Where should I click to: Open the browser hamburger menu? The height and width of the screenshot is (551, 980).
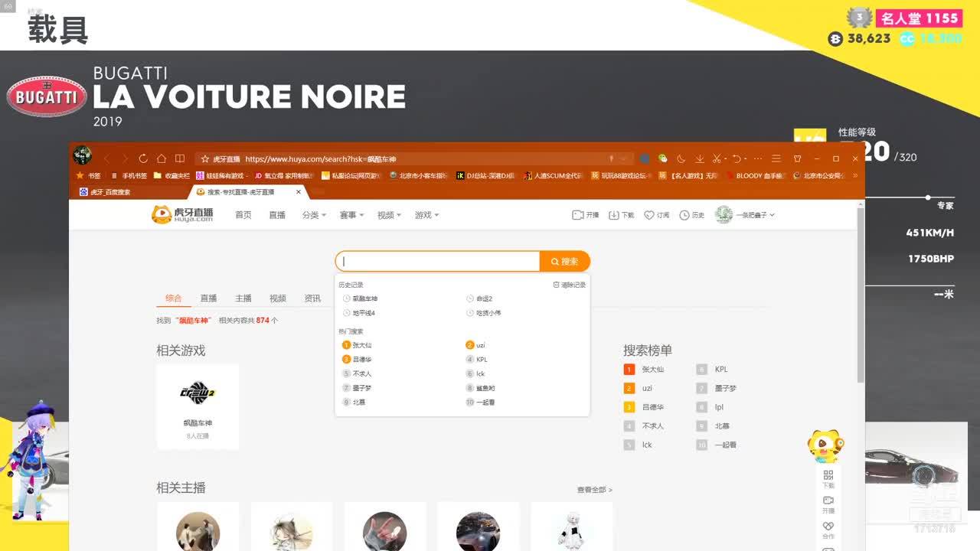[x=776, y=158]
